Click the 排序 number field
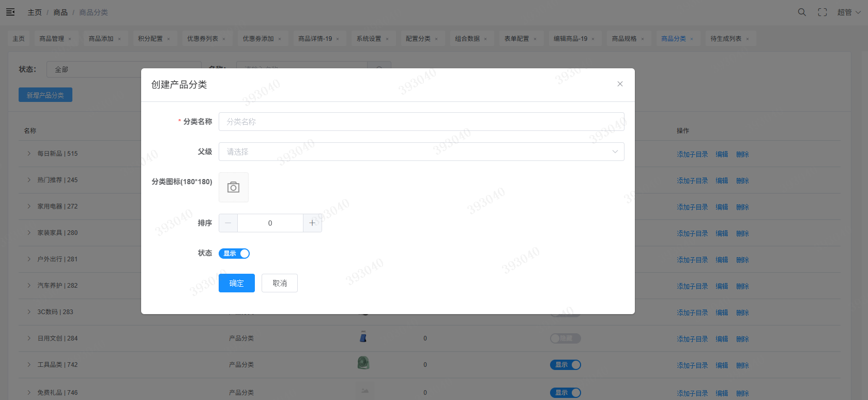Viewport: 868px width, 400px height. [x=270, y=223]
